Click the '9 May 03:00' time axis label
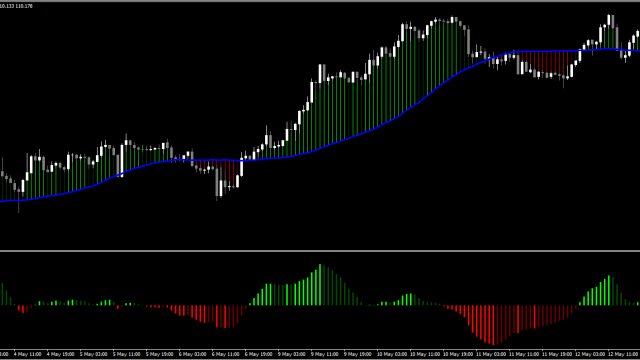The image size is (640, 360). pyautogui.click(x=292, y=354)
